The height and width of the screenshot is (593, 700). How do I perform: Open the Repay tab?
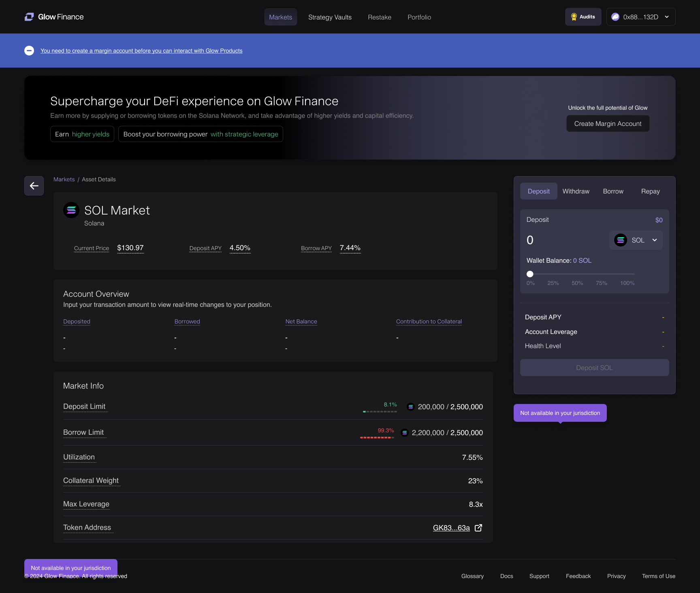[650, 191]
